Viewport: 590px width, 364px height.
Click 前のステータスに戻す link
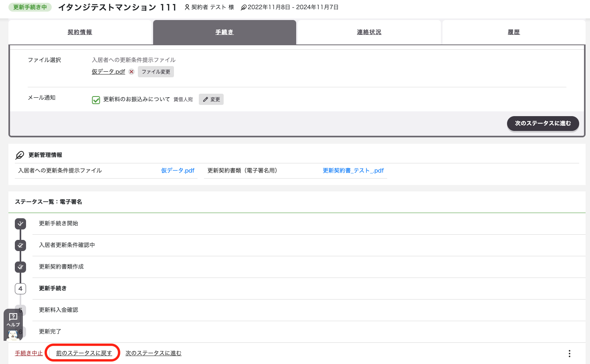[84, 353]
